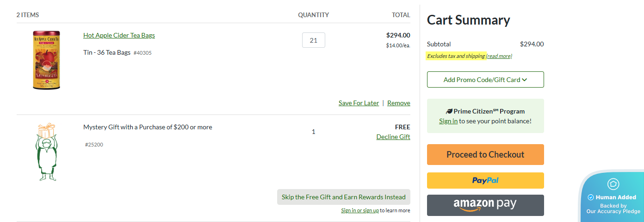Viewport: 644px width, 222px height.
Task: Click the leaf icon beside Prime Citizen Program
Action: 449,111
